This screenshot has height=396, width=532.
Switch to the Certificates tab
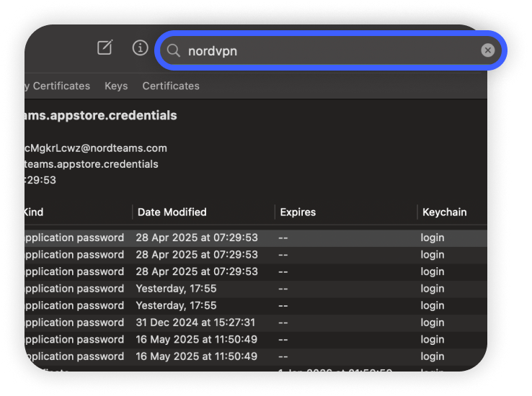171,86
